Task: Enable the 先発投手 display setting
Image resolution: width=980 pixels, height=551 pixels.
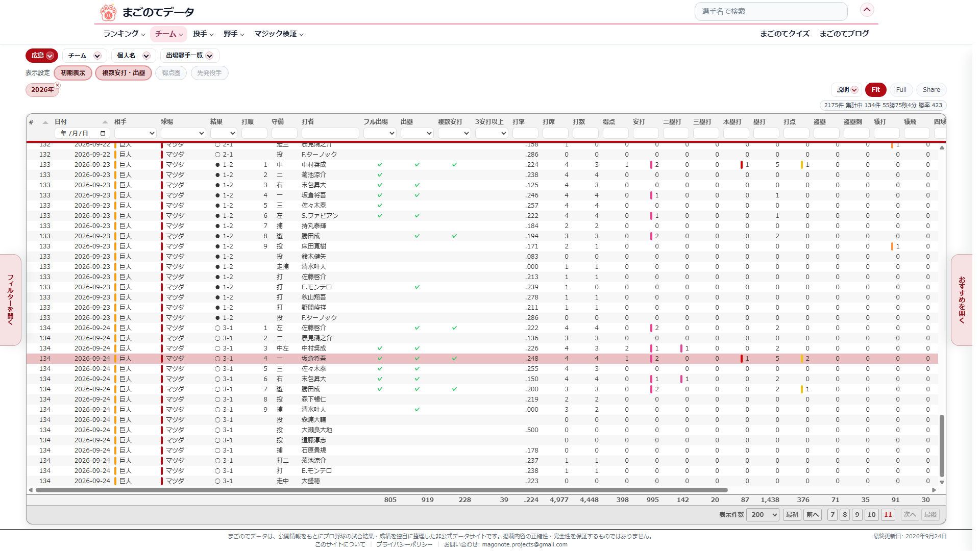Action: [x=209, y=73]
